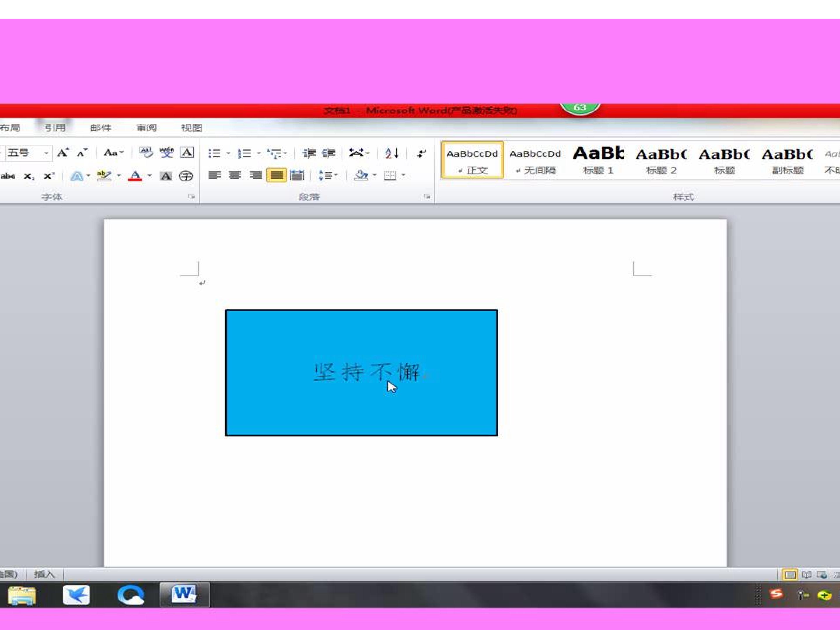The image size is (840, 630).
Task: Open the 邮件 ribbon tab
Action: pos(101,127)
